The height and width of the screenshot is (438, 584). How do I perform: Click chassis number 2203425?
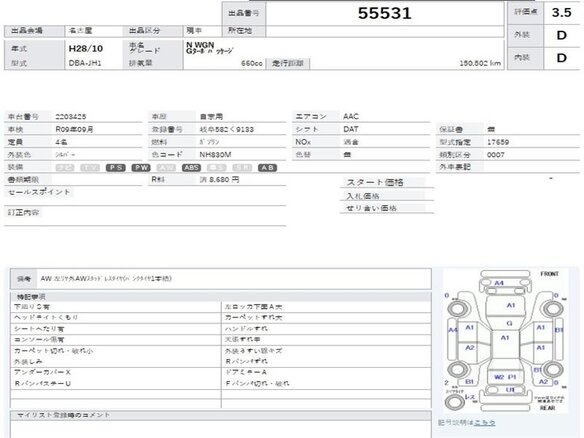(x=71, y=117)
